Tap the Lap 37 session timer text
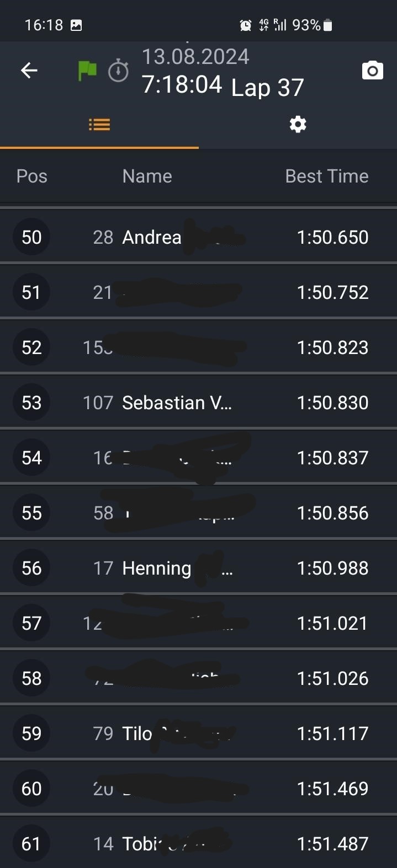 click(x=267, y=87)
